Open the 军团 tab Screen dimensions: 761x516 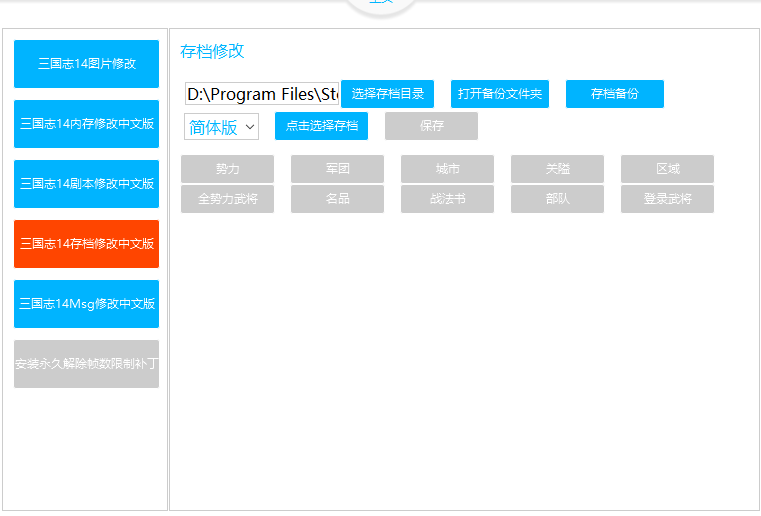point(337,169)
